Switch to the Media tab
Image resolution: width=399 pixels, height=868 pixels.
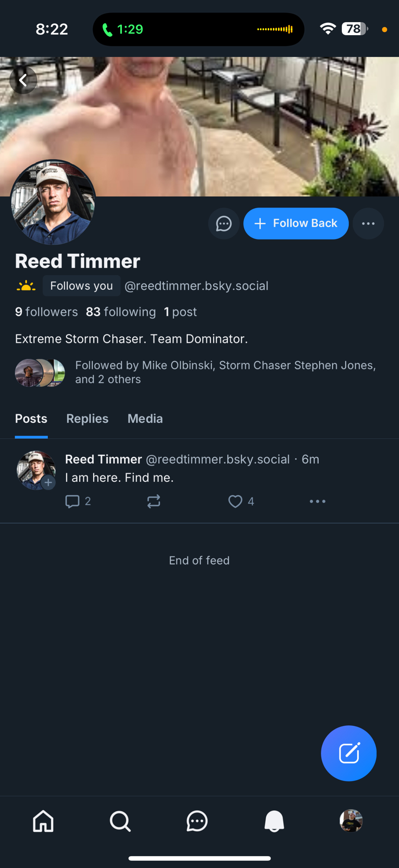[145, 419]
